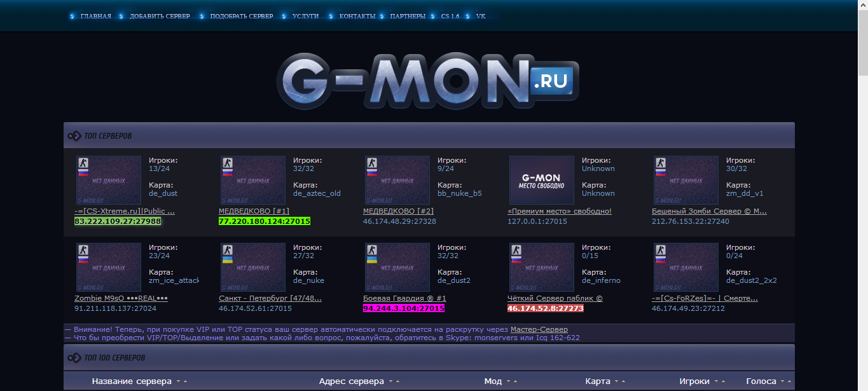868x391 pixels.
Task: Click the Ukrainian flag on the Санкт-Петербург server
Action: click(x=227, y=259)
